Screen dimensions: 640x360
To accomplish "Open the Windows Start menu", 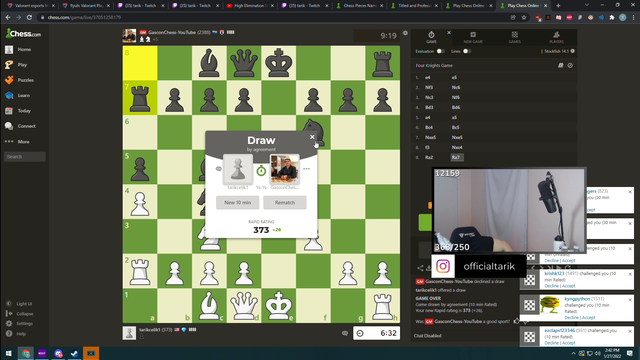I will tap(8, 353).
